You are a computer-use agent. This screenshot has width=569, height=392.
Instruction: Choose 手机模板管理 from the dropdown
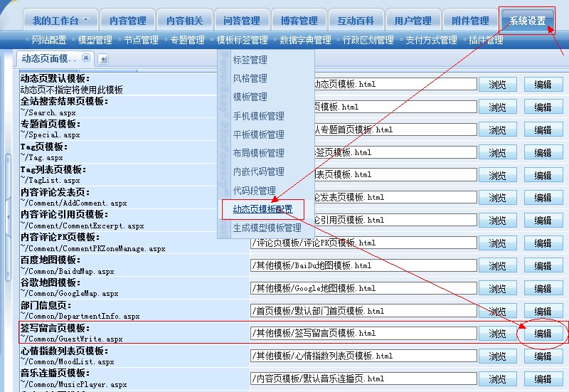coord(258,116)
